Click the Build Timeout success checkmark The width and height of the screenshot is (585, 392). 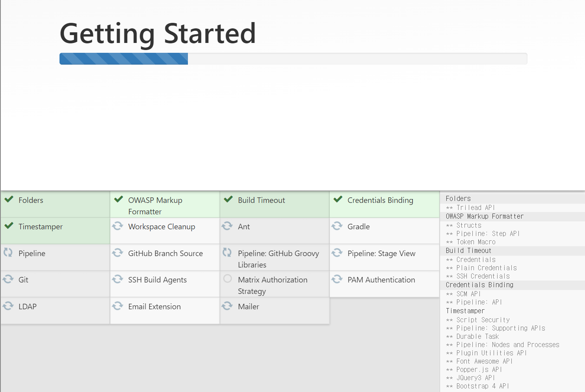click(228, 199)
